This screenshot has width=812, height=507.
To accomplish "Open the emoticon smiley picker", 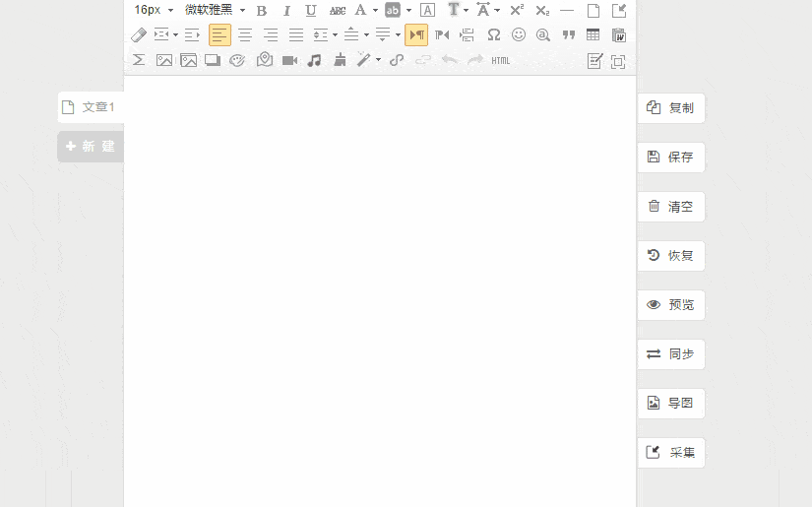I will [x=519, y=34].
